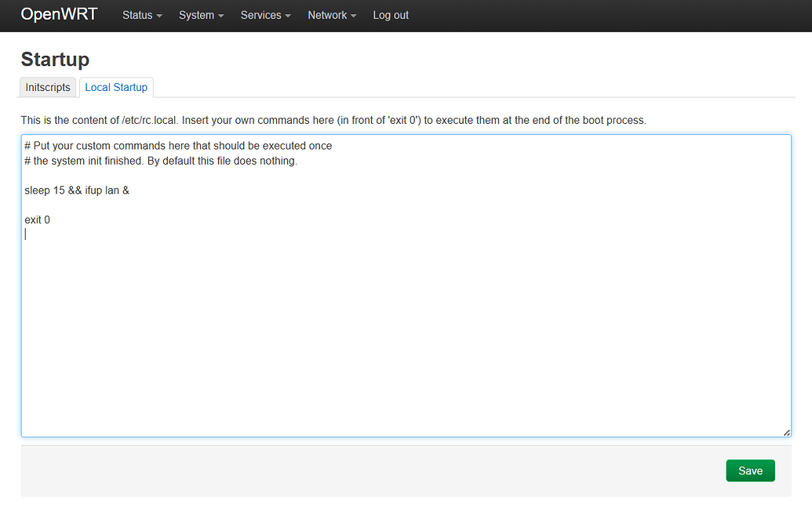The image size is (812, 523).
Task: Click the System menu chevron icon
Action: pyautogui.click(x=220, y=16)
